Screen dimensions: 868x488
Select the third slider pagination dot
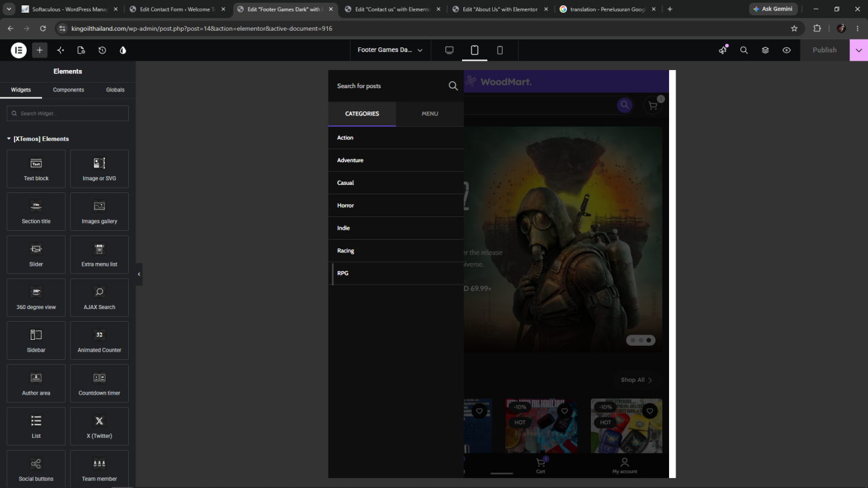(x=648, y=340)
